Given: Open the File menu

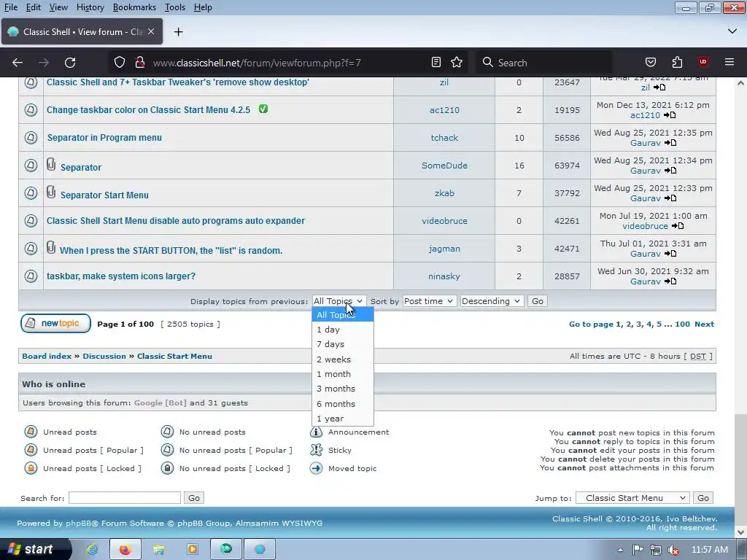Looking at the screenshot, I should (x=10, y=7).
